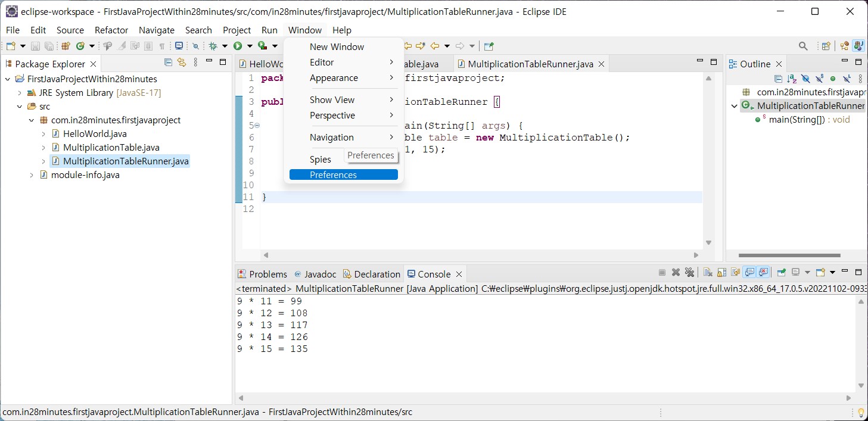This screenshot has height=421, width=868.
Task: Expand module-info.java tree node
Action: point(32,175)
